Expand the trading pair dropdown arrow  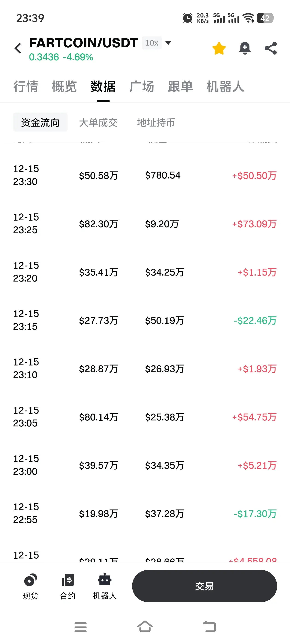click(168, 43)
